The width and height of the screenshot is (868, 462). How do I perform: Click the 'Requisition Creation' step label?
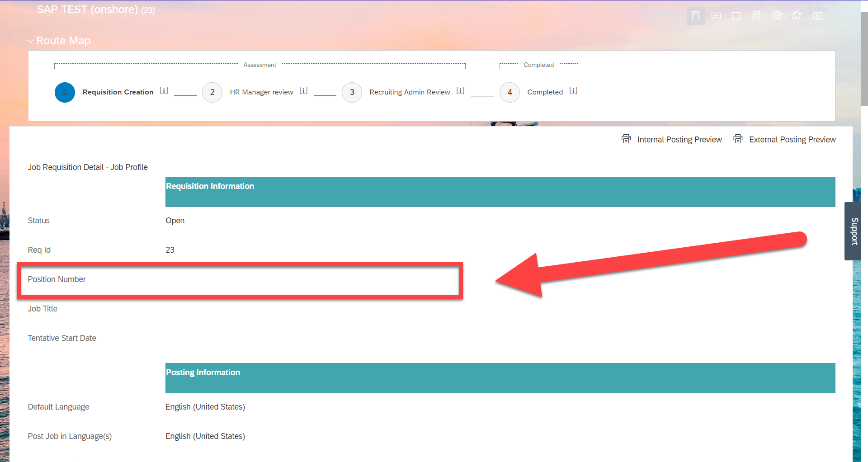pyautogui.click(x=118, y=92)
